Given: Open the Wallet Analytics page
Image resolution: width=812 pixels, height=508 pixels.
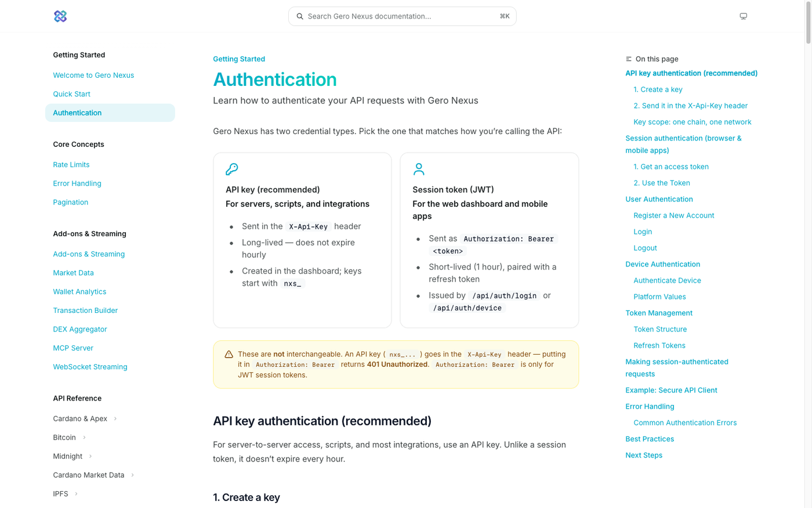Looking at the screenshot, I should coord(79,291).
